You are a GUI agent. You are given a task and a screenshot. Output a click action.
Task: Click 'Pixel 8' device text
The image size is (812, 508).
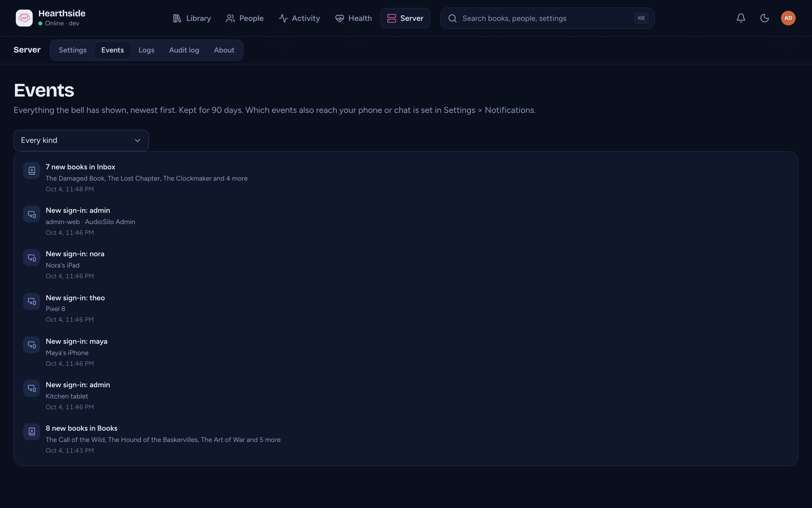click(55, 309)
